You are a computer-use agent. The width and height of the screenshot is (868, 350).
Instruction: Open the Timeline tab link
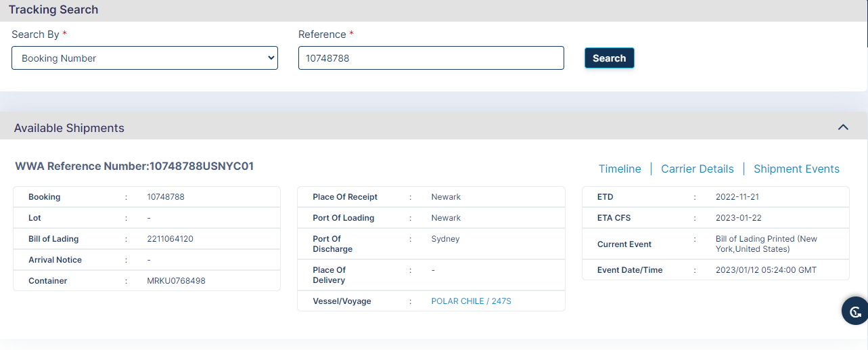620,169
